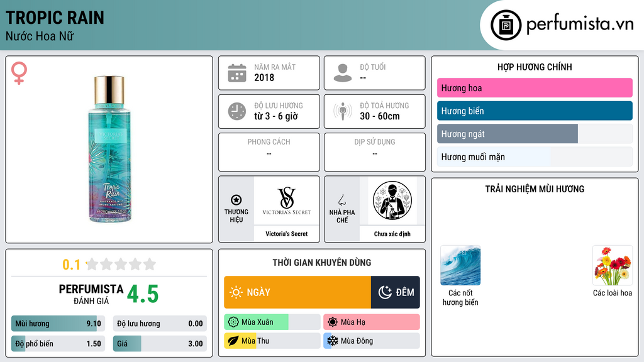Open the Các loài hoa flowers thumbnail
The width and height of the screenshot is (644, 362).
[x=613, y=265]
